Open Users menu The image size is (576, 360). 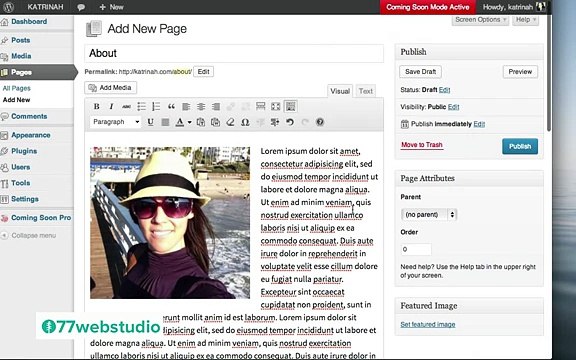[21, 167]
